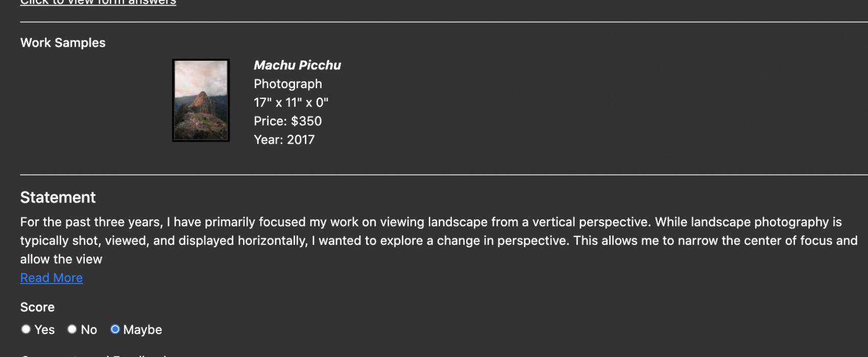Click the Price: $350 text
Image resolution: width=868 pixels, height=357 pixels.
(x=287, y=121)
